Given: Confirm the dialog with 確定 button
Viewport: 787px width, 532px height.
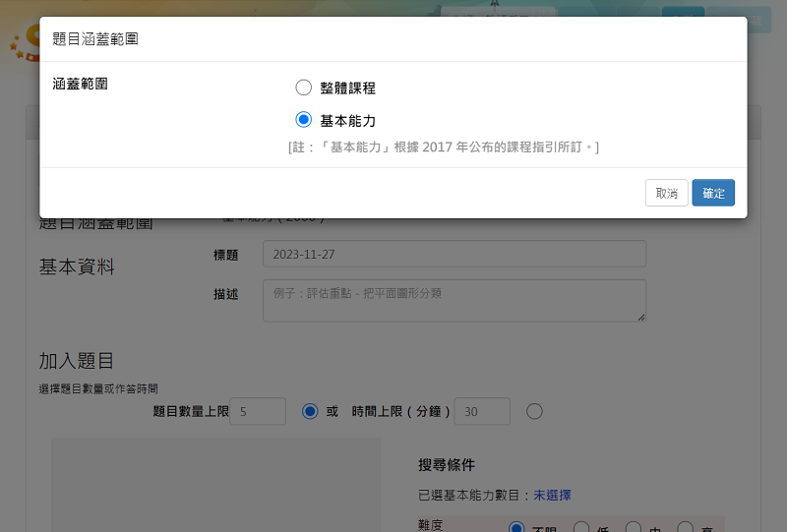Looking at the screenshot, I should click(x=712, y=193).
